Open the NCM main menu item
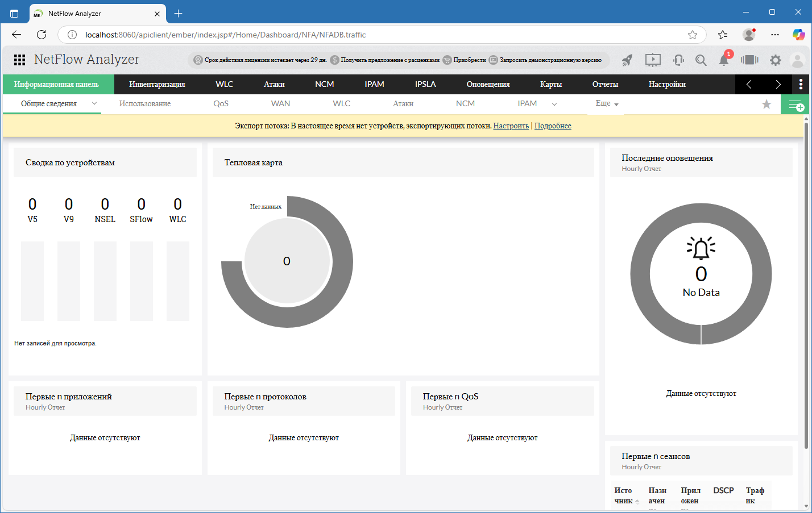 point(325,84)
